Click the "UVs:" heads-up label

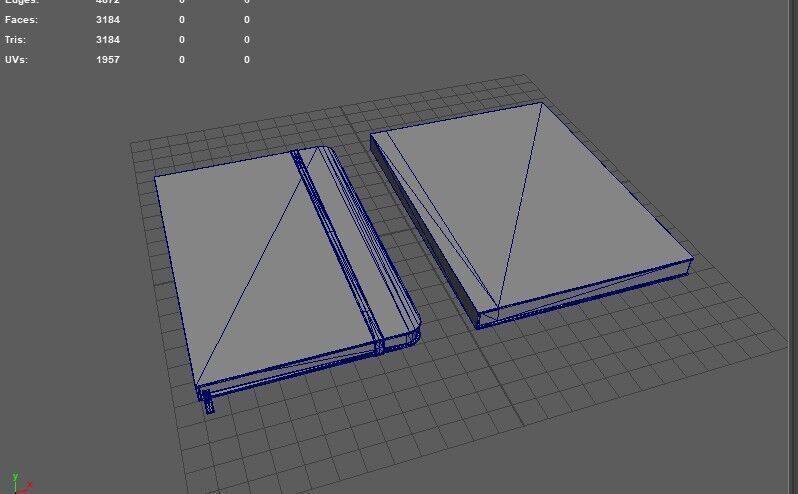pos(16,60)
